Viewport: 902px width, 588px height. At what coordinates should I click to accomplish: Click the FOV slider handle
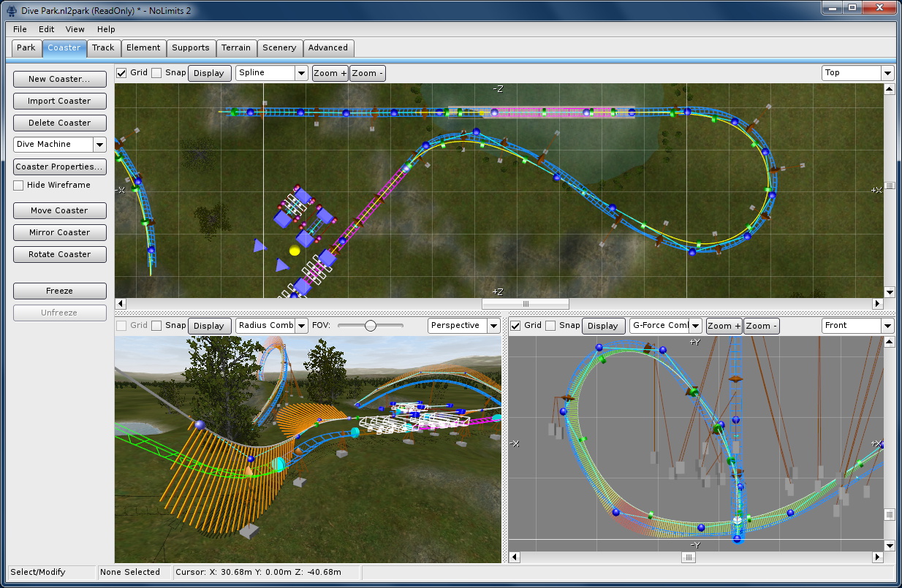pyautogui.click(x=371, y=326)
